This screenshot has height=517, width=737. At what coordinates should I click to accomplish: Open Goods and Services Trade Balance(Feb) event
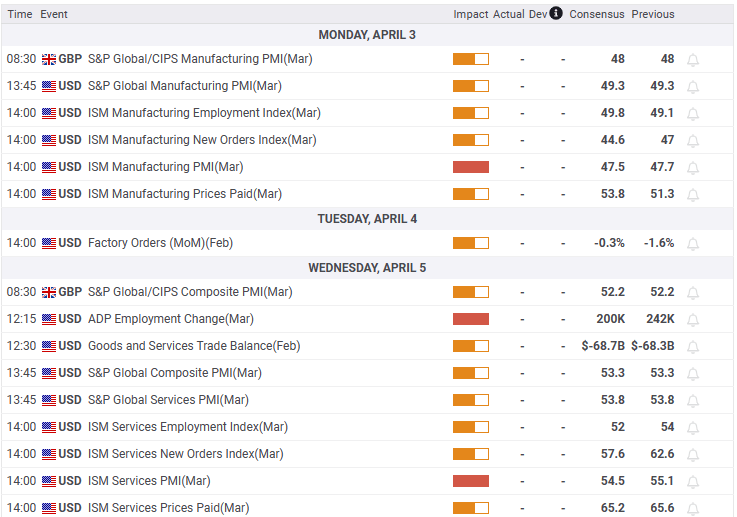click(194, 346)
